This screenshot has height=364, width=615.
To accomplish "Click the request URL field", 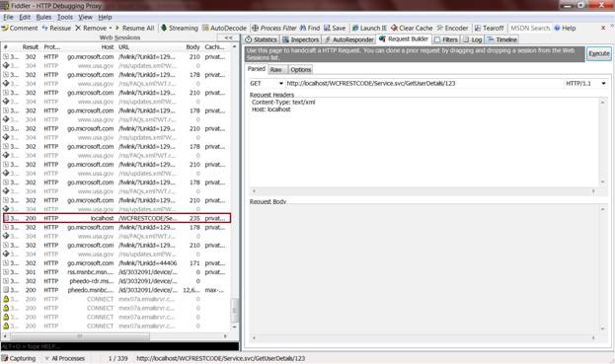I will pyautogui.click(x=423, y=84).
